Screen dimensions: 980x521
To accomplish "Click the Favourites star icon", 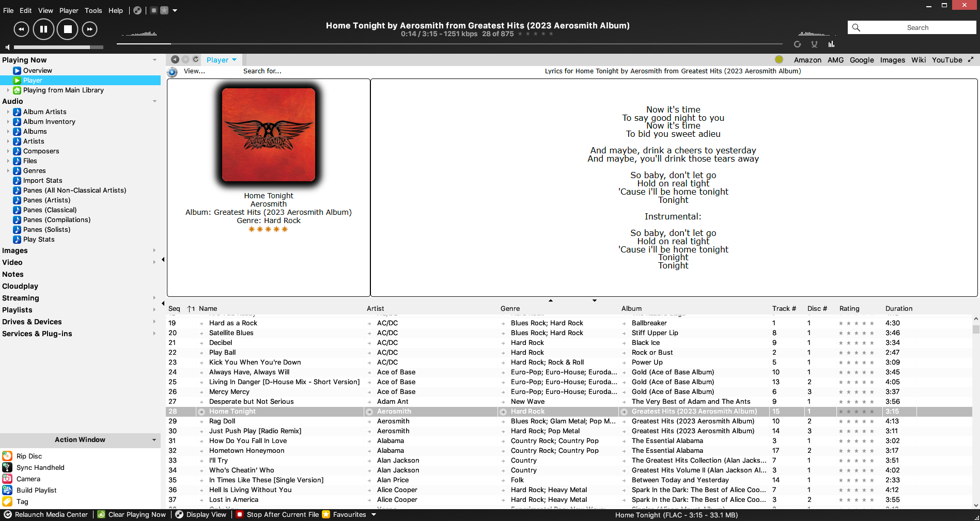I will [x=326, y=515].
